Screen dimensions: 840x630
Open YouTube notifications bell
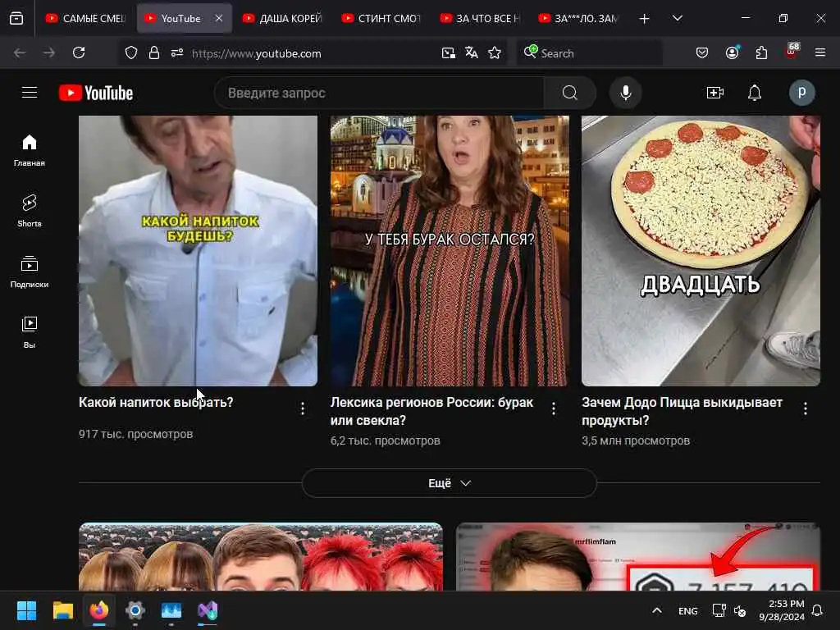tap(755, 93)
